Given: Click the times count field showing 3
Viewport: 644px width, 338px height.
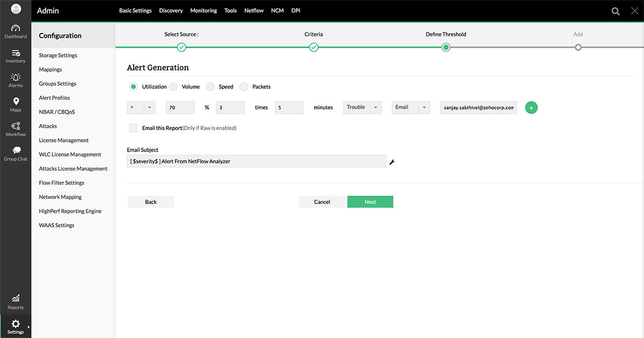Looking at the screenshot, I should pos(230,107).
